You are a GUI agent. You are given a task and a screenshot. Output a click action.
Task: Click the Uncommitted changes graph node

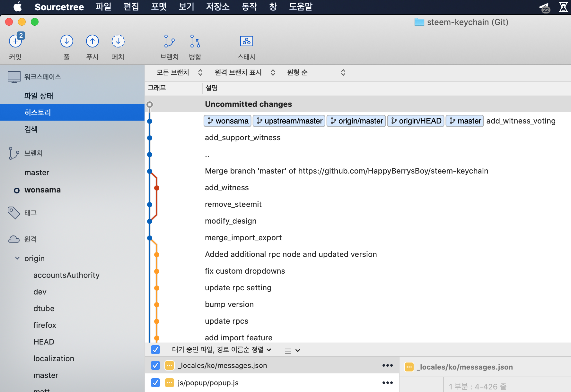(x=150, y=105)
